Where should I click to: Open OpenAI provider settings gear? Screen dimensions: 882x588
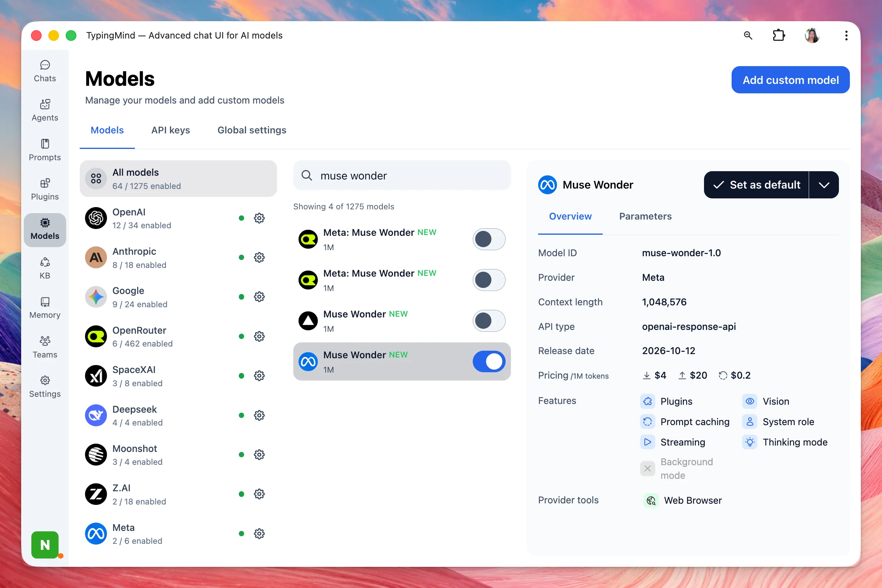(x=259, y=218)
